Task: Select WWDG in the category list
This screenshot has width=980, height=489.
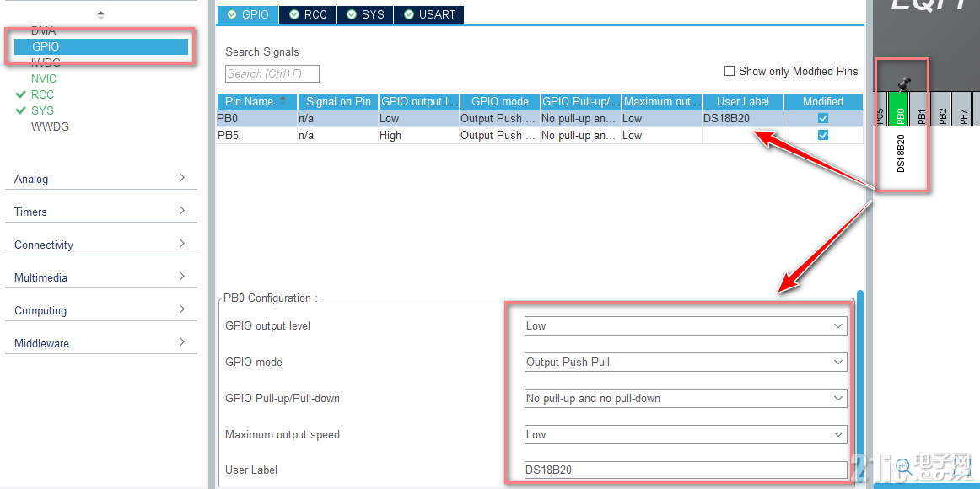Action: pos(50,126)
